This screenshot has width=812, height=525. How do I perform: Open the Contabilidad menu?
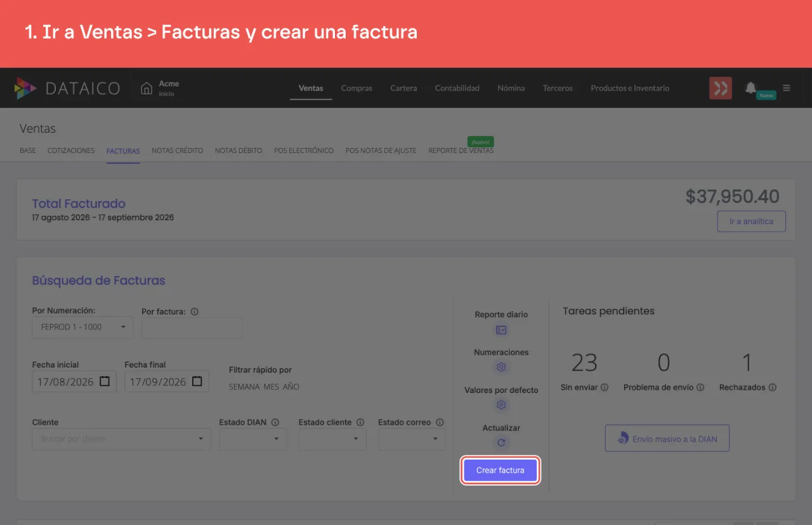pos(457,88)
